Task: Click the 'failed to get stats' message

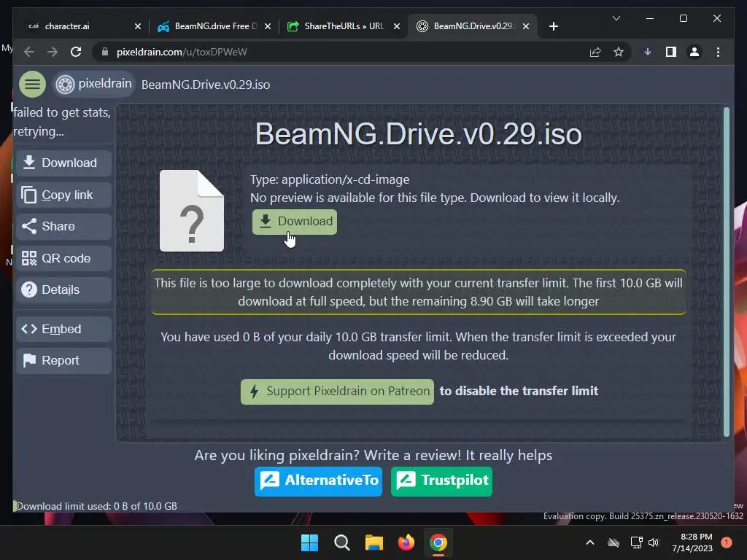Action: click(62, 122)
